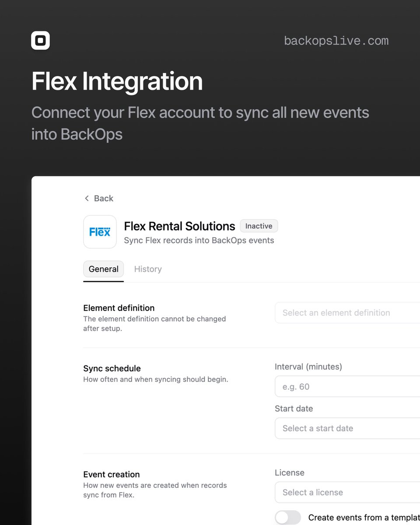The image size is (420, 525).
Task: Click the Inactive status badge
Action: coord(259,226)
